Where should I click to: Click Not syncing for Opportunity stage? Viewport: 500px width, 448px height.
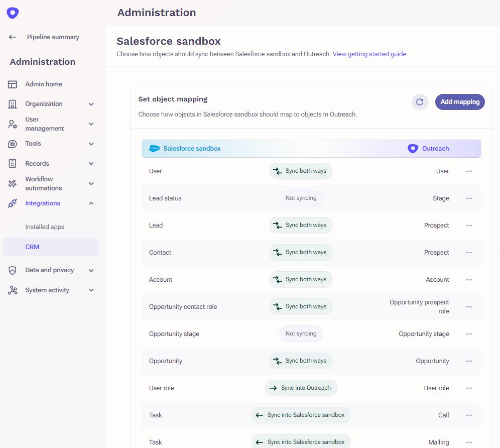pyautogui.click(x=301, y=334)
